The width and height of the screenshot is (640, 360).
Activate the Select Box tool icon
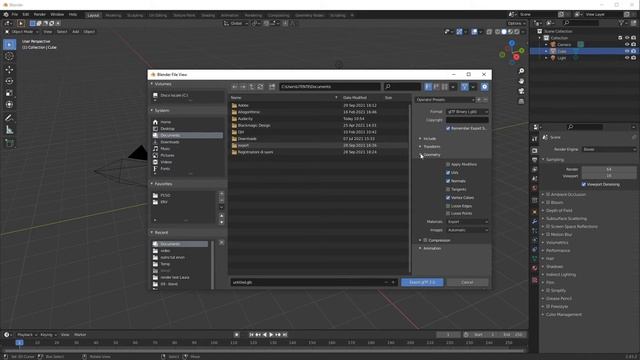(x=9, y=44)
